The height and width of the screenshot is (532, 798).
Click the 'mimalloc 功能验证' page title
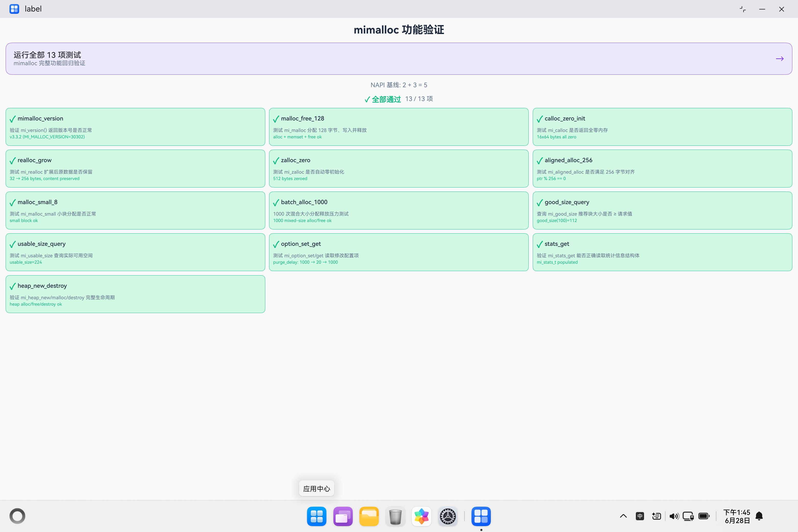(399, 30)
